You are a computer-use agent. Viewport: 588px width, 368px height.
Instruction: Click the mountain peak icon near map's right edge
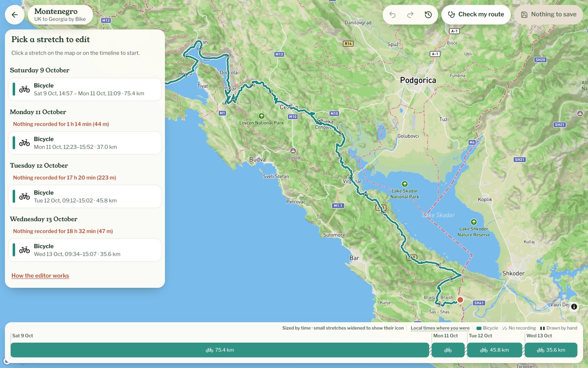(580, 114)
